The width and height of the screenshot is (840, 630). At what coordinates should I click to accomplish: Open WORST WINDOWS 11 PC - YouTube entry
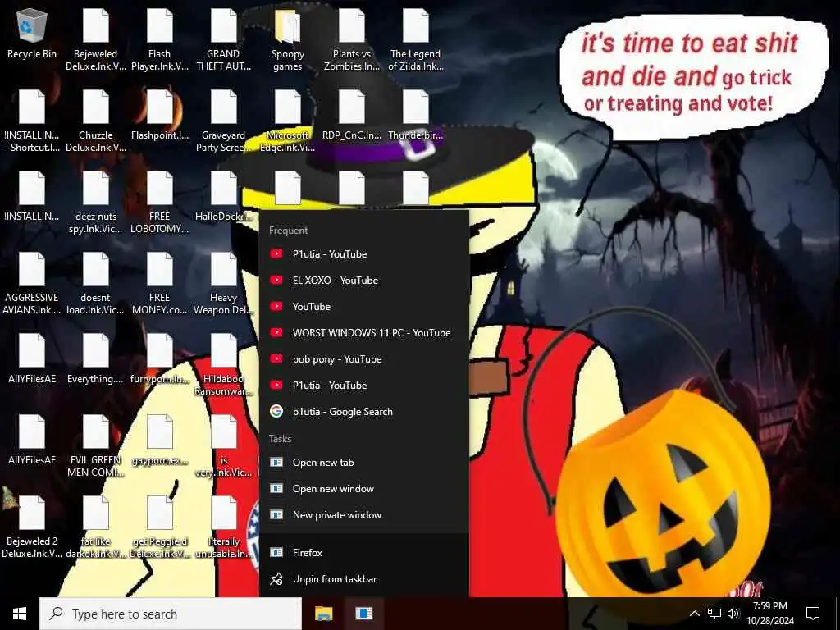point(363,333)
